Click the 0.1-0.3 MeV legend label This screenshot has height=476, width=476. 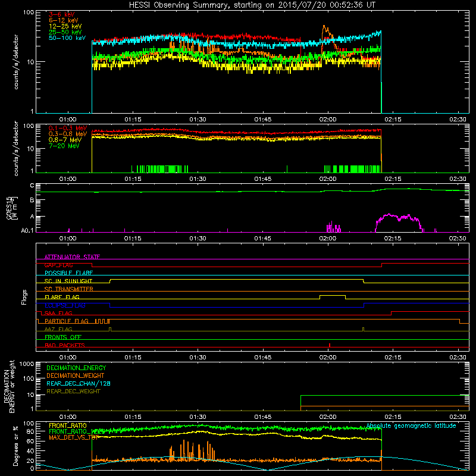(x=68, y=128)
